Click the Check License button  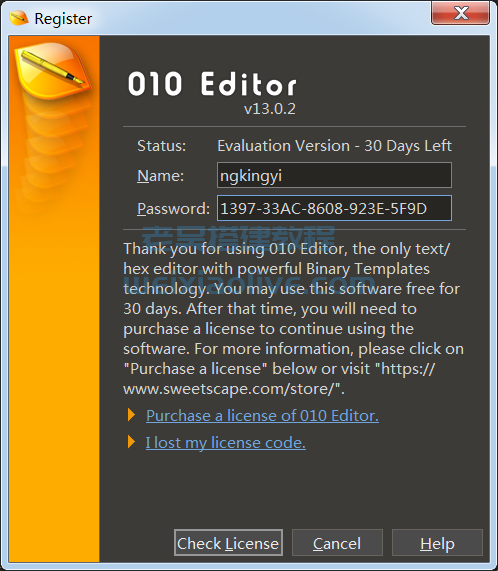(228, 543)
